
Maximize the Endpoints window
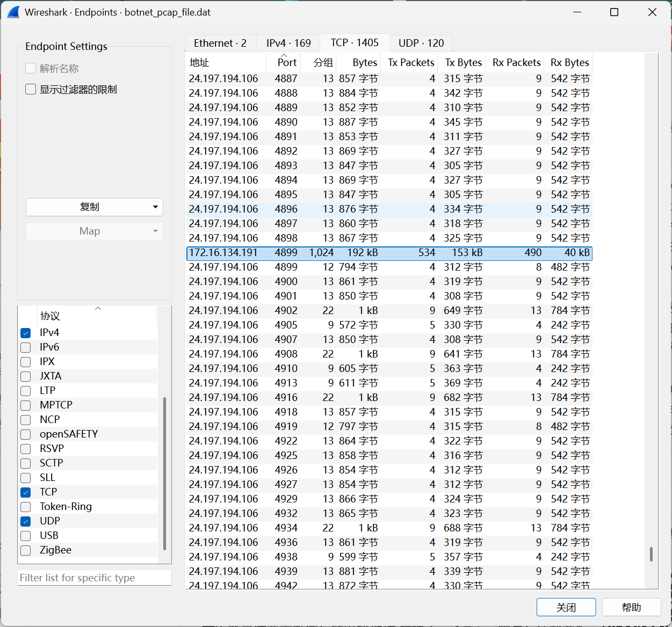click(x=614, y=12)
